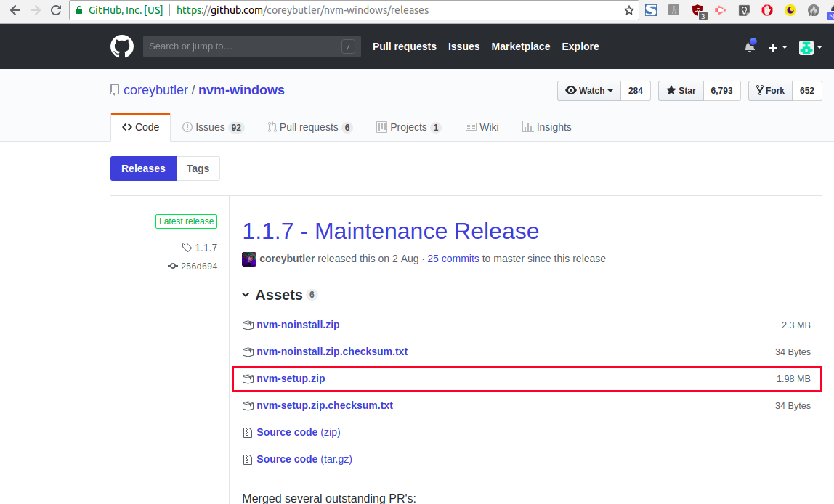The image size is (834, 504).
Task: Click the package icon beside nvm-setup.zip
Action: pos(247,379)
